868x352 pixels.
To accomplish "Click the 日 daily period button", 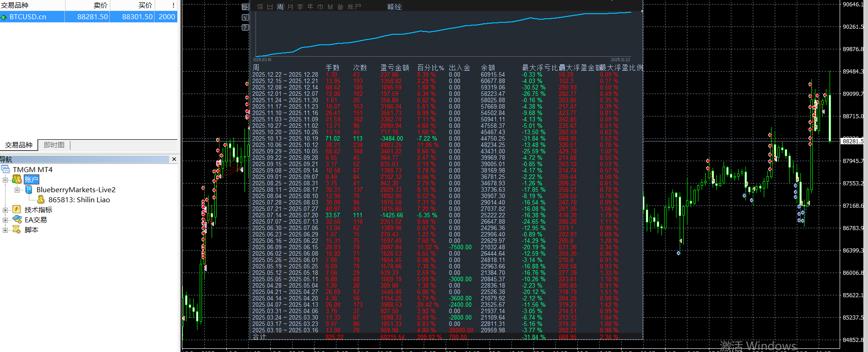I will [270, 7].
